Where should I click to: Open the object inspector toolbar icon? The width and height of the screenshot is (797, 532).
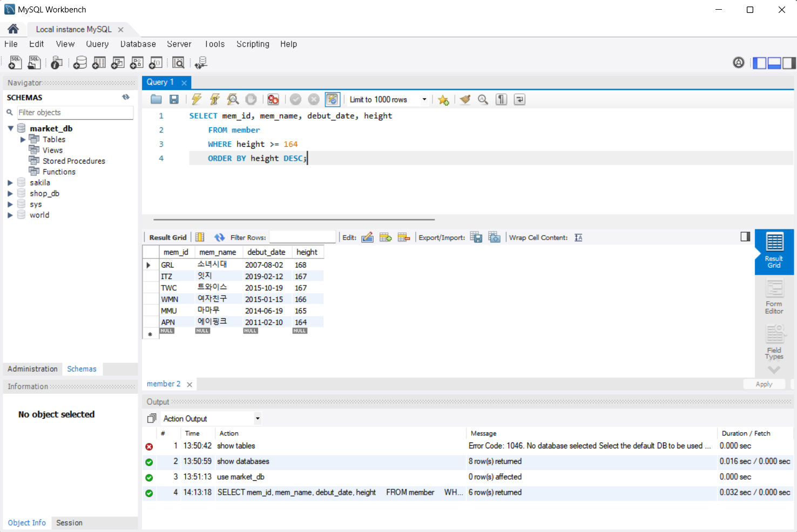[x=56, y=63]
